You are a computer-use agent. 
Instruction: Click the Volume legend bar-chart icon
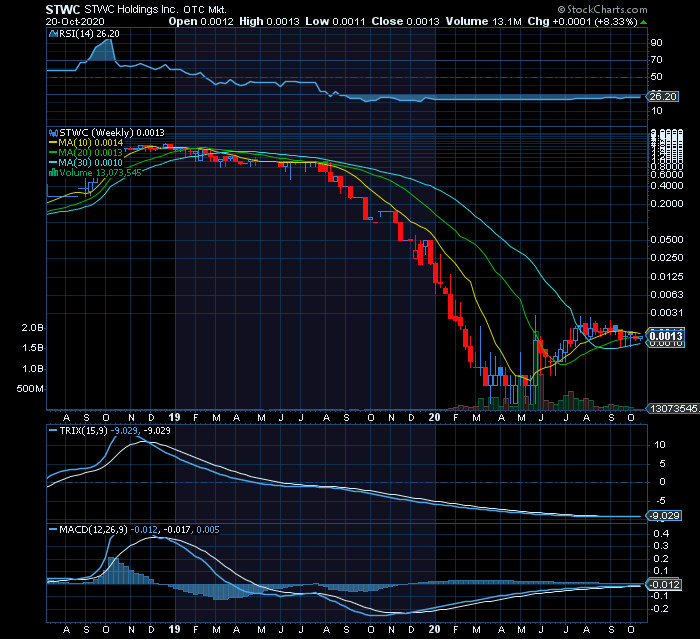tap(53, 172)
